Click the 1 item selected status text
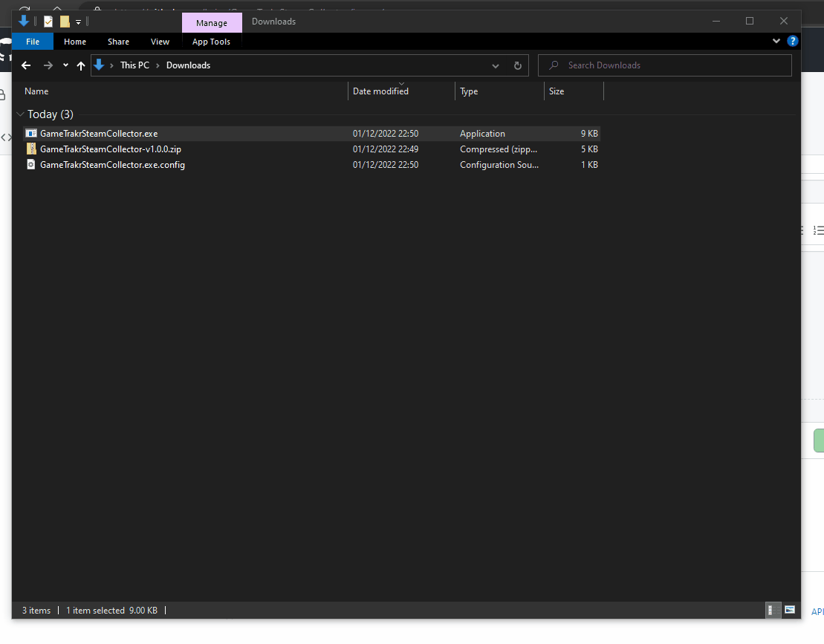The width and height of the screenshot is (824, 644). 95,611
